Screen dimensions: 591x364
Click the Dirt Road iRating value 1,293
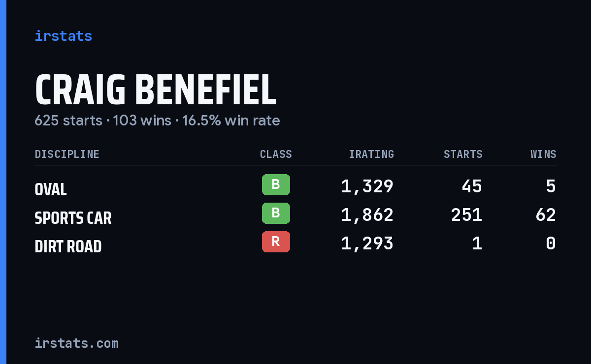pos(367,243)
